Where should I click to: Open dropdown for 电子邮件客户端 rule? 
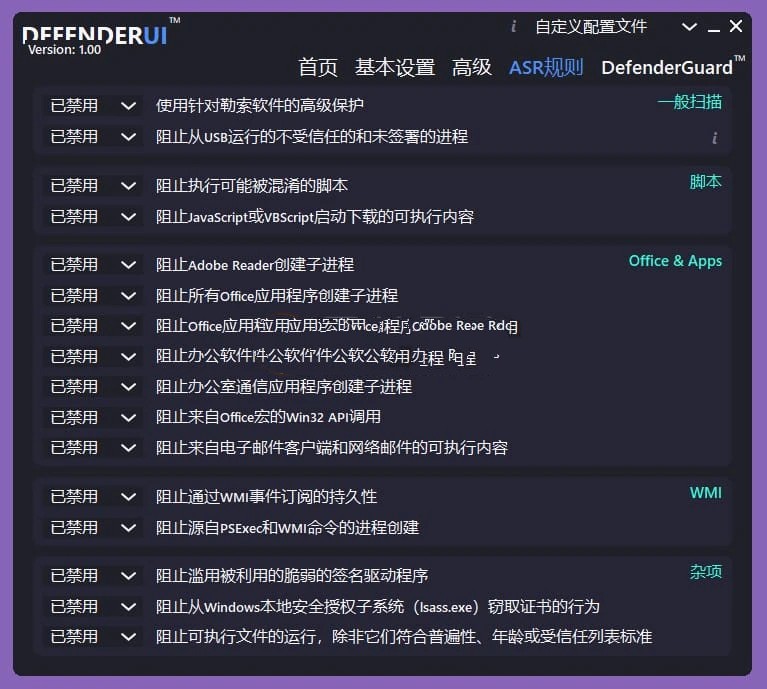[x=93, y=448]
